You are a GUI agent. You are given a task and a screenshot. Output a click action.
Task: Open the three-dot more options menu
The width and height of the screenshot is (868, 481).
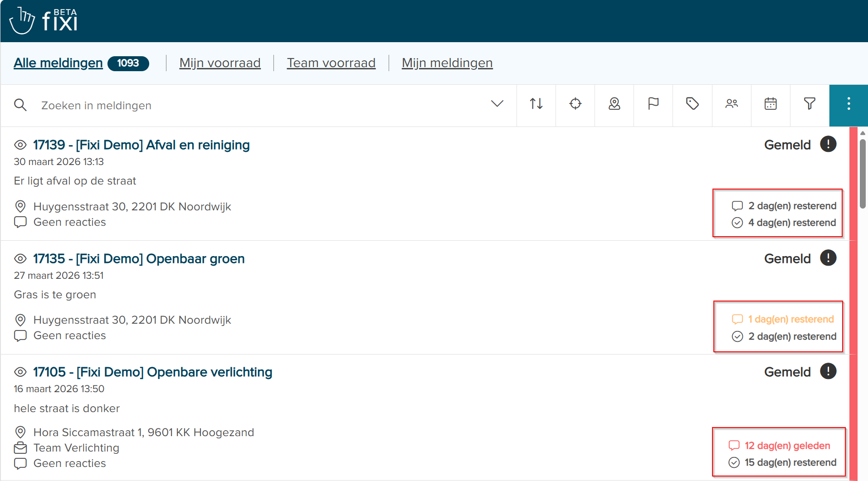848,104
